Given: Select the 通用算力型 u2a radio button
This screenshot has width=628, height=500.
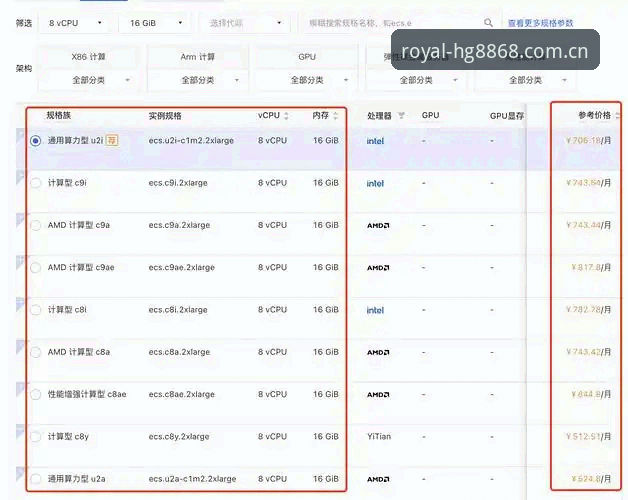Looking at the screenshot, I should [36, 479].
